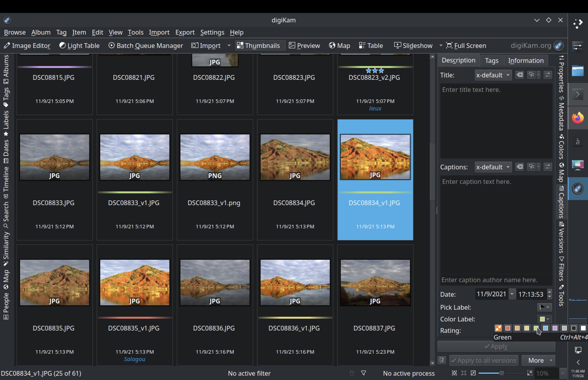Open the Tools menu
Viewport: 588px width, 380px height.
pos(135,32)
